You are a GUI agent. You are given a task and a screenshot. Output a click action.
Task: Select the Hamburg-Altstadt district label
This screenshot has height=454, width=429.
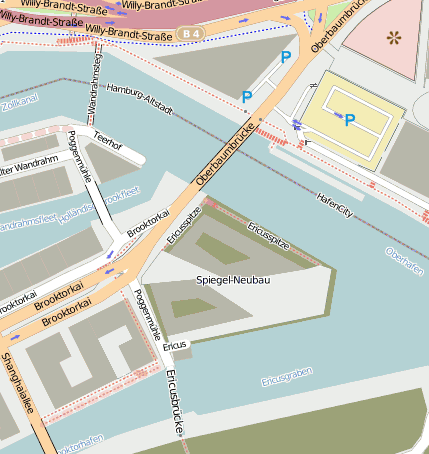click(140, 99)
